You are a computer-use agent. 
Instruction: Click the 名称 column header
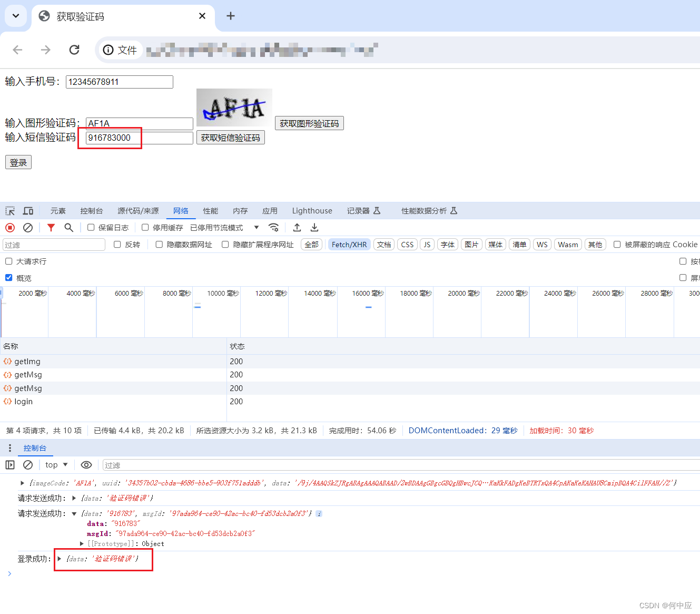[x=113, y=346]
